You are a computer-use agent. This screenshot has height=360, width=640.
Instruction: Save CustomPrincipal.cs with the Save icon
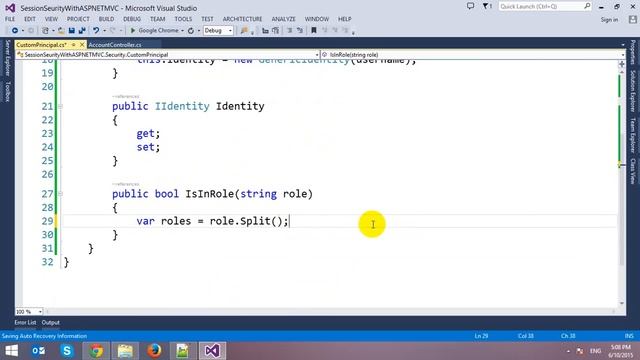[72, 31]
